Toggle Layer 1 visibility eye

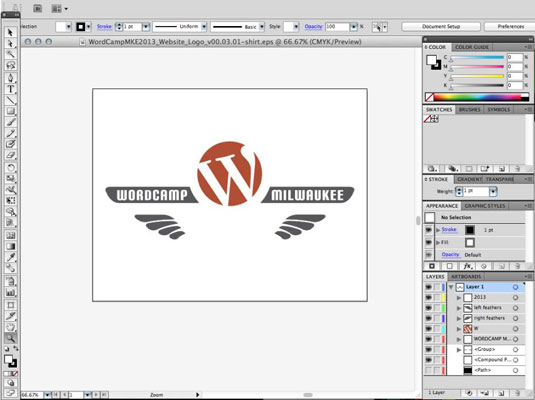tap(429, 287)
